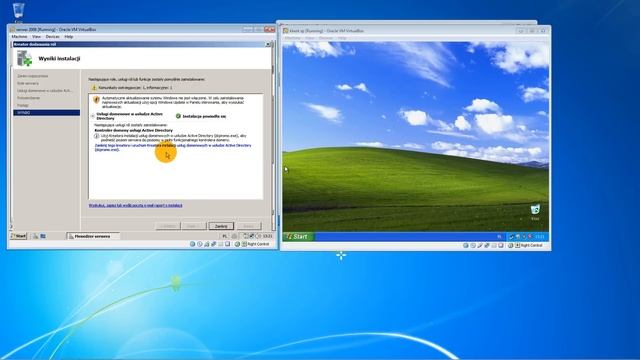The image size is (640, 360).
Task: Click the clock in server guest tray
Action: 267,236
